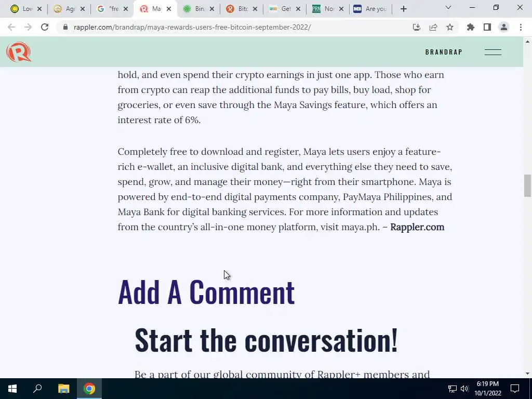Image resolution: width=532 pixels, height=399 pixels.
Task: Click the 'Add A Comment' heading
Action: (206, 292)
